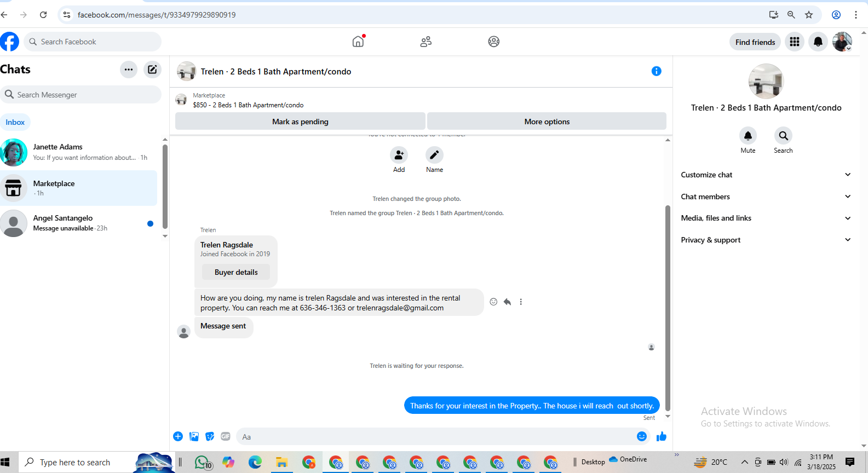Choose a sticker from the sticker icon
The height and width of the screenshot is (473, 868).
point(210,436)
